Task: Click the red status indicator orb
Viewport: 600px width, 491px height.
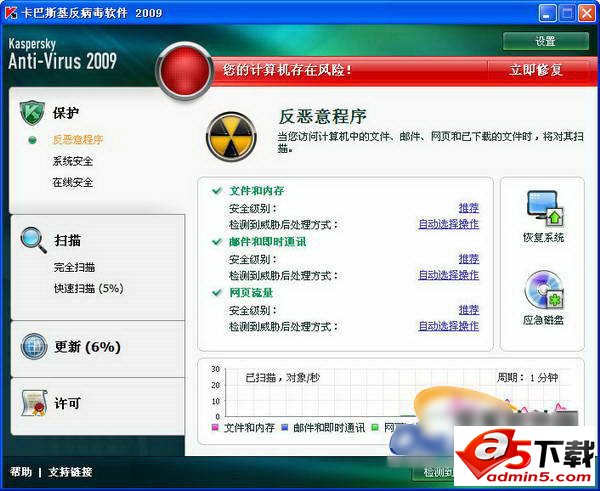Action: pyautogui.click(x=185, y=71)
